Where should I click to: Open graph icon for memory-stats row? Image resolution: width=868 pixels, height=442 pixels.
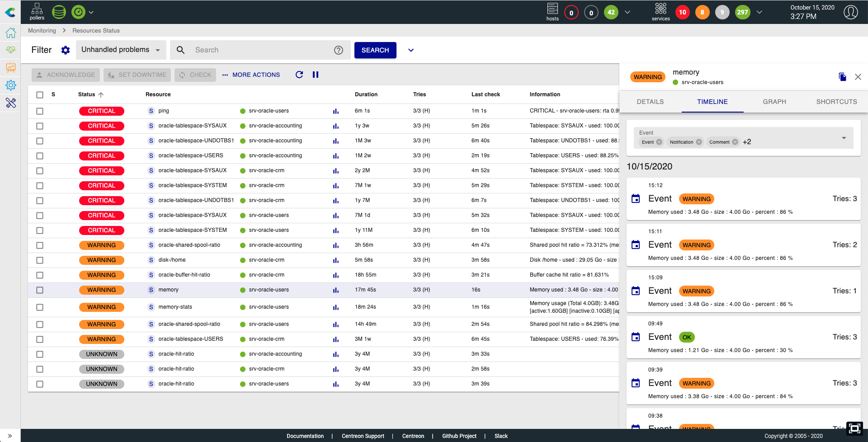click(336, 307)
